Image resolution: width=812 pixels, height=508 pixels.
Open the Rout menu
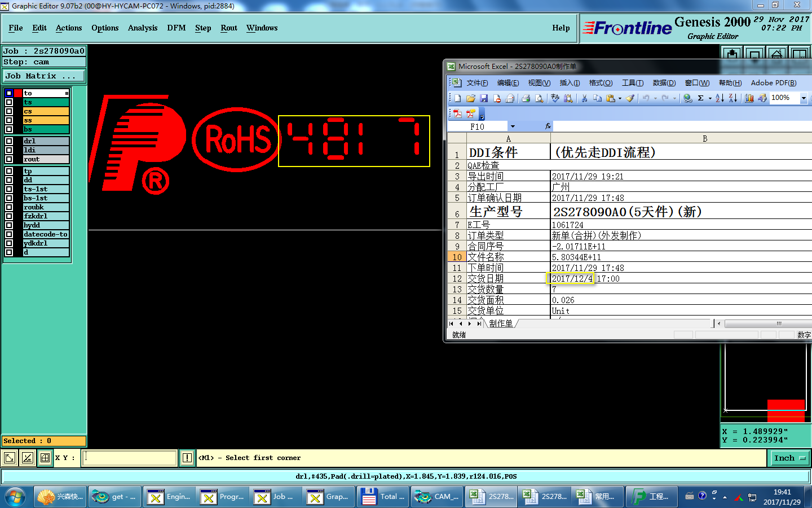click(229, 28)
